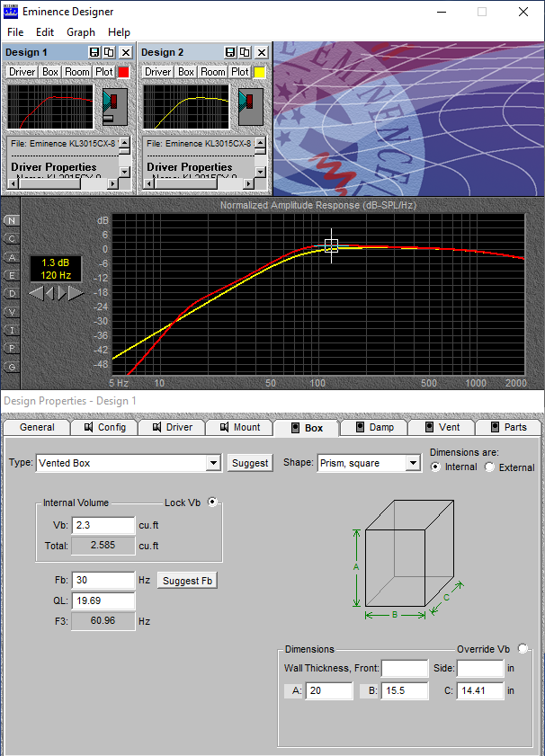The image size is (545, 756).
Task: Save Design 1 with the disk icon
Action: pyautogui.click(x=94, y=52)
